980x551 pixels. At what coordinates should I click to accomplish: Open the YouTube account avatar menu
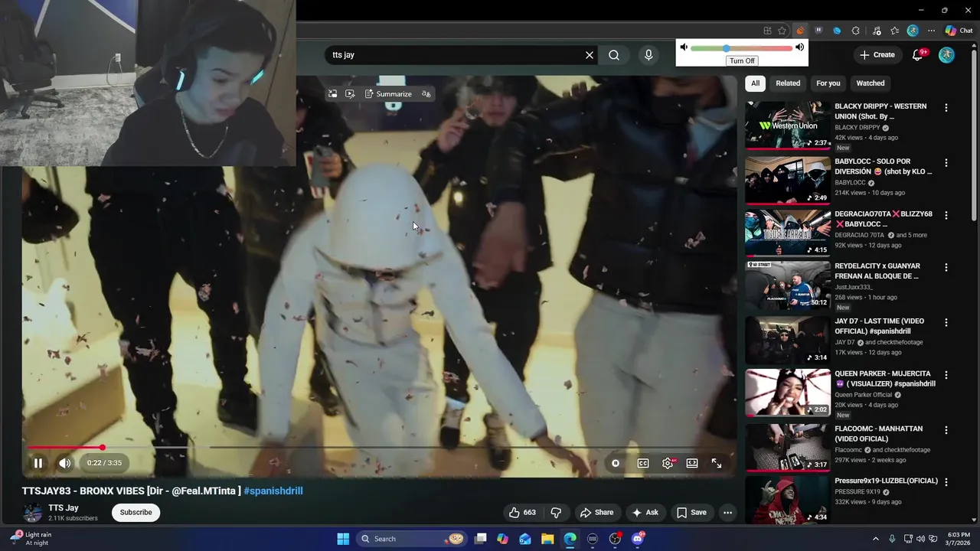pos(947,55)
